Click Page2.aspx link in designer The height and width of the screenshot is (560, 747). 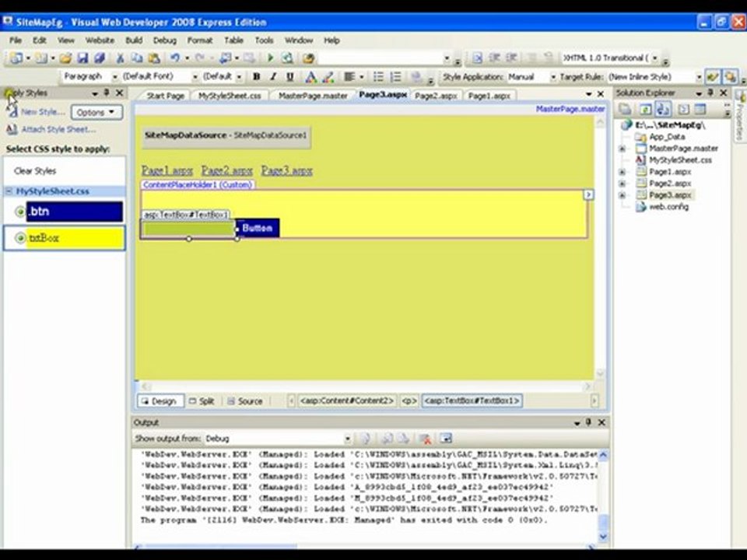[226, 170]
